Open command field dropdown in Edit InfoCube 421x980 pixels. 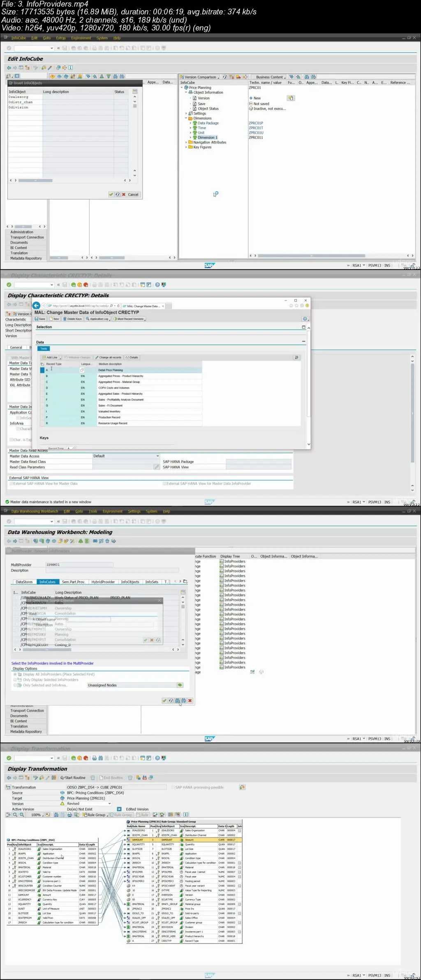coord(52,48)
